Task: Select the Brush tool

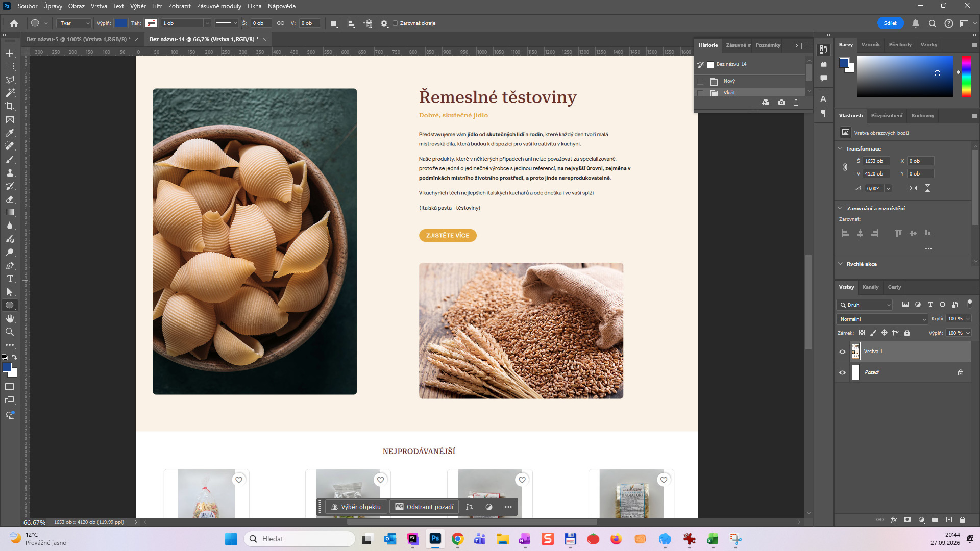Action: click(10, 159)
